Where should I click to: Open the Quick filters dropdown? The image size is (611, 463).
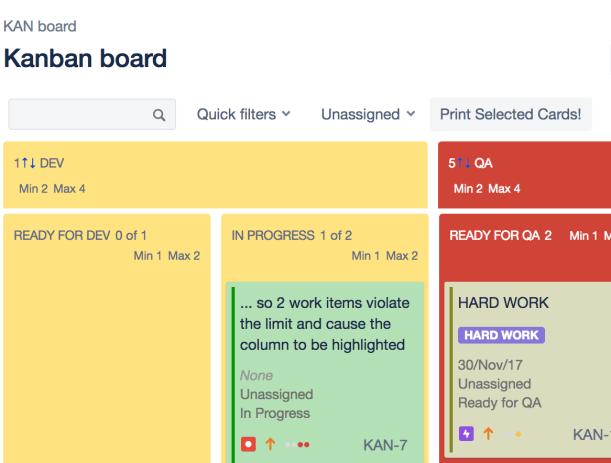point(243,114)
